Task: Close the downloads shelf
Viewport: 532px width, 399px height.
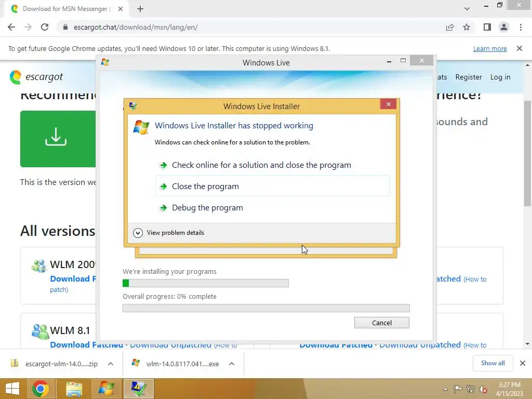Action: [x=523, y=363]
